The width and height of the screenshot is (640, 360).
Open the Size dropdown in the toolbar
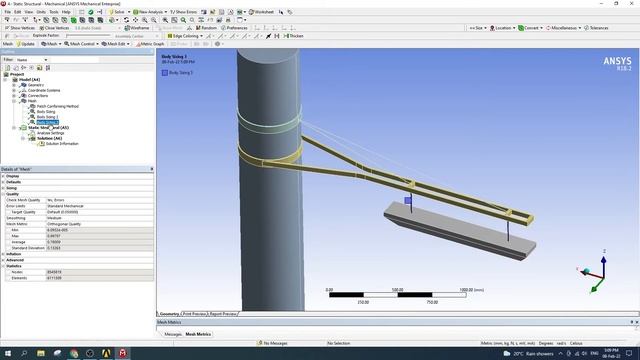pos(477,28)
